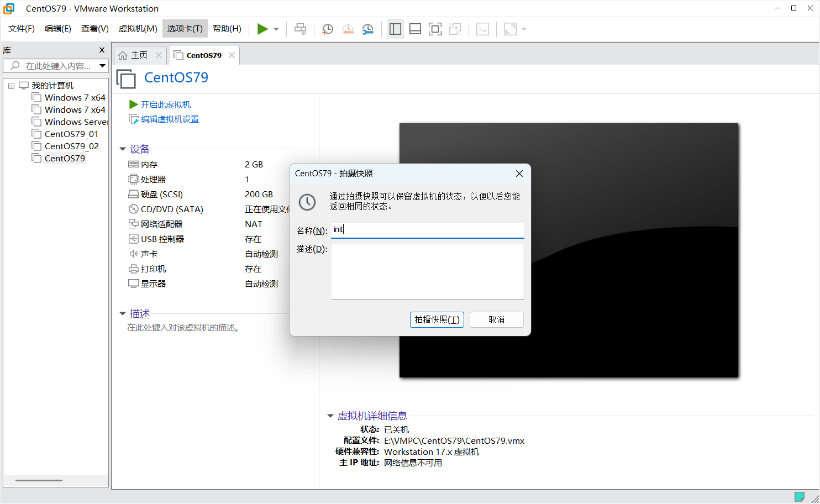The height and width of the screenshot is (504, 820).
Task: Open the 帮助(H) menu
Action: pos(227,29)
